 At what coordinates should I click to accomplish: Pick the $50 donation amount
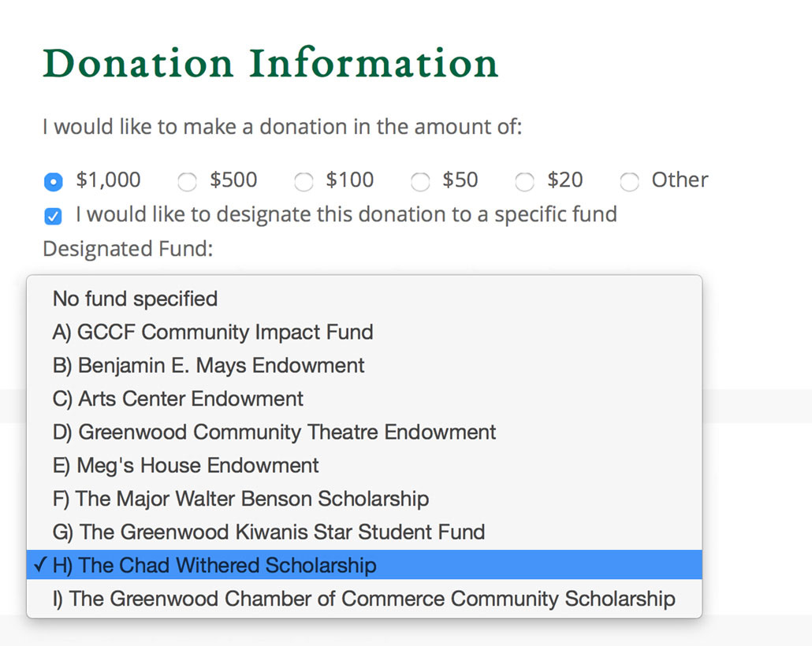[420, 182]
